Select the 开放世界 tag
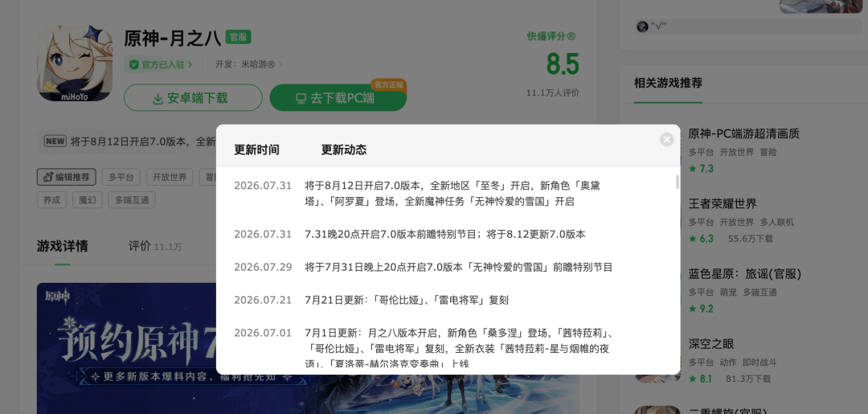 170,177
